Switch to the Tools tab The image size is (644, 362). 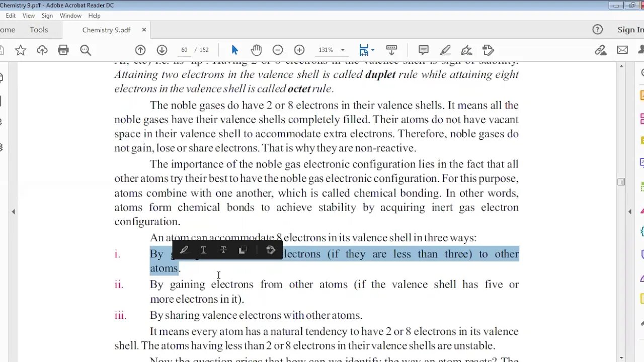tap(39, 30)
